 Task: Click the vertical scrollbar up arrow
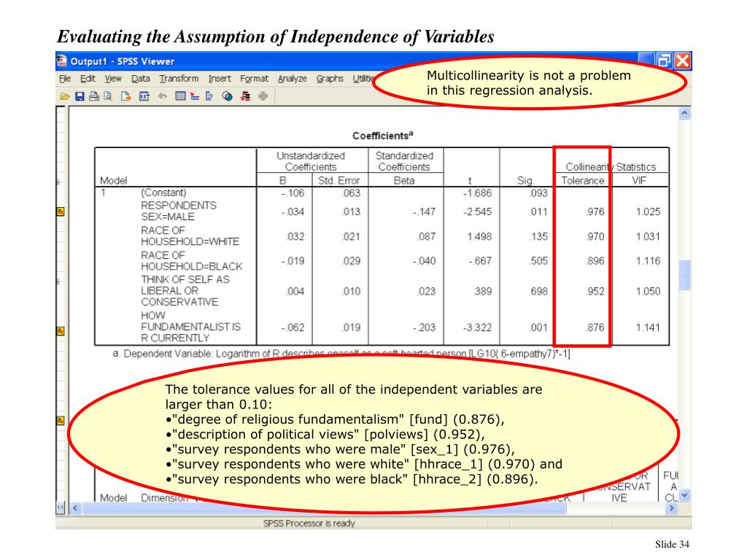(684, 113)
